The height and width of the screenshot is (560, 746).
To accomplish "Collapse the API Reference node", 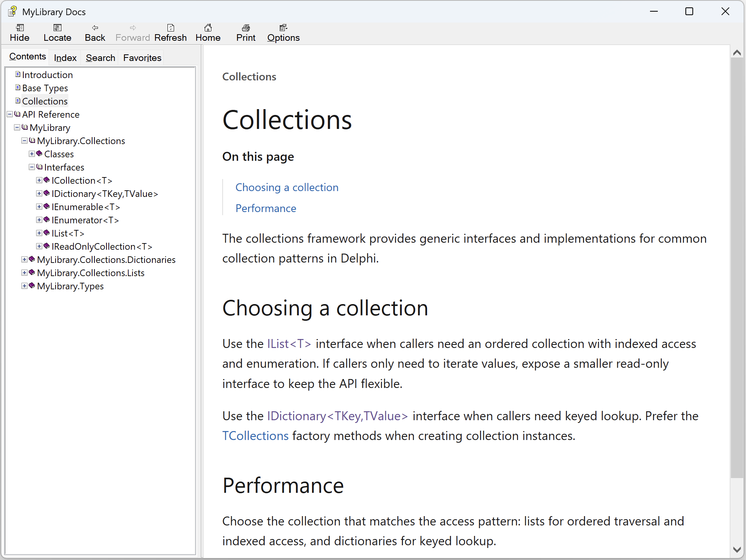I will point(10,114).
